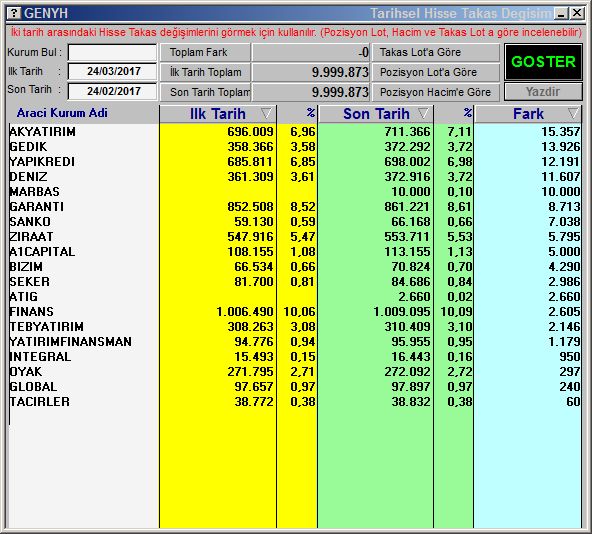The height and width of the screenshot is (534, 592).
Task: Click the percentage 10,06 cell
Action: (x=299, y=312)
